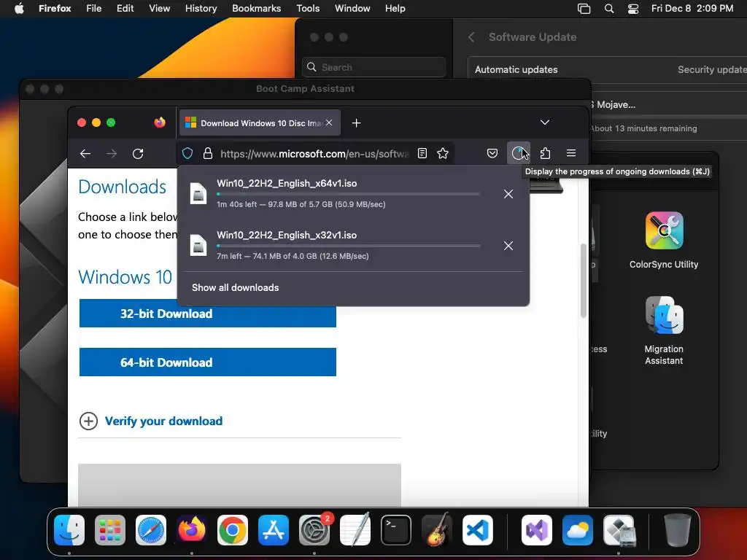Open TextEdit from the Dock
Screen dimensions: 747x560
point(355,529)
